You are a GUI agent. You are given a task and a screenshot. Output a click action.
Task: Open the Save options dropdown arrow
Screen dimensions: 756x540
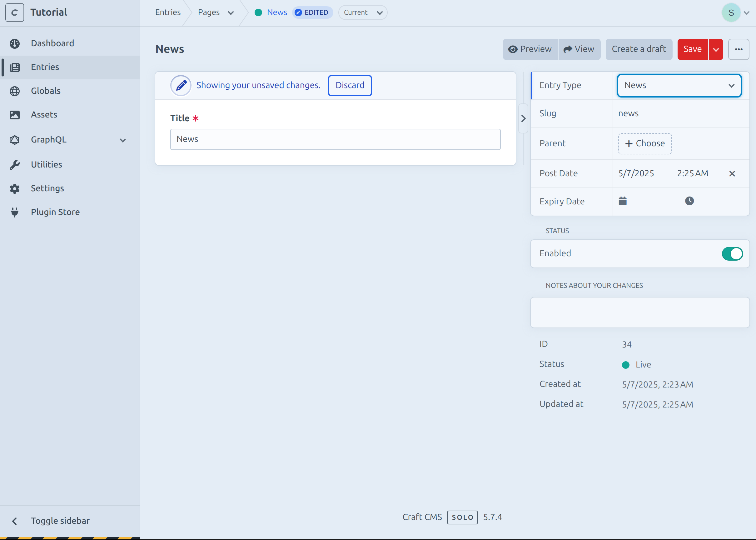tap(716, 50)
